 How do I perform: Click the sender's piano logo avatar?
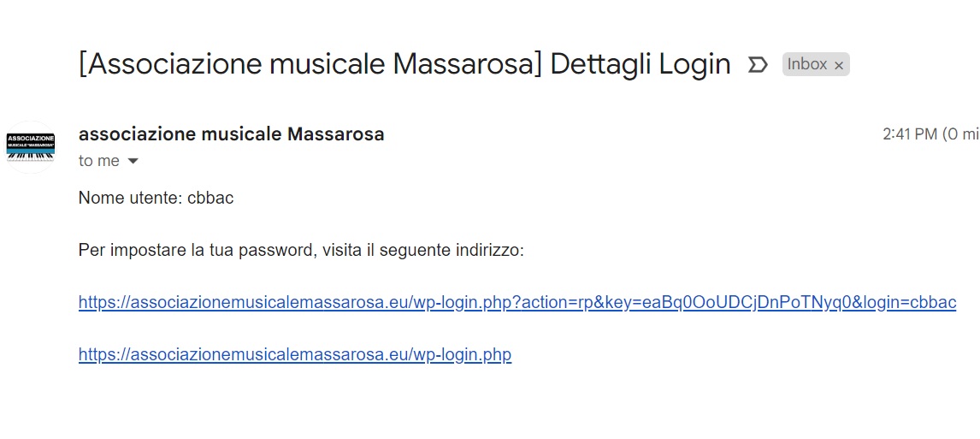31,146
